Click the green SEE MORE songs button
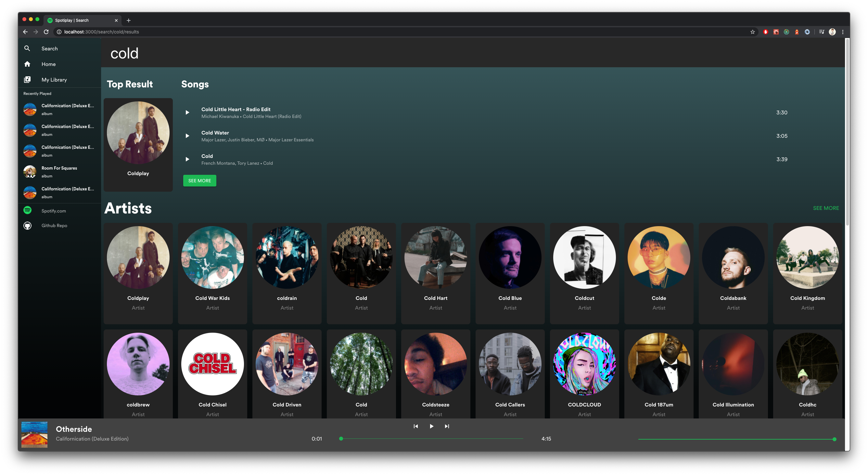The image size is (868, 475). click(199, 181)
